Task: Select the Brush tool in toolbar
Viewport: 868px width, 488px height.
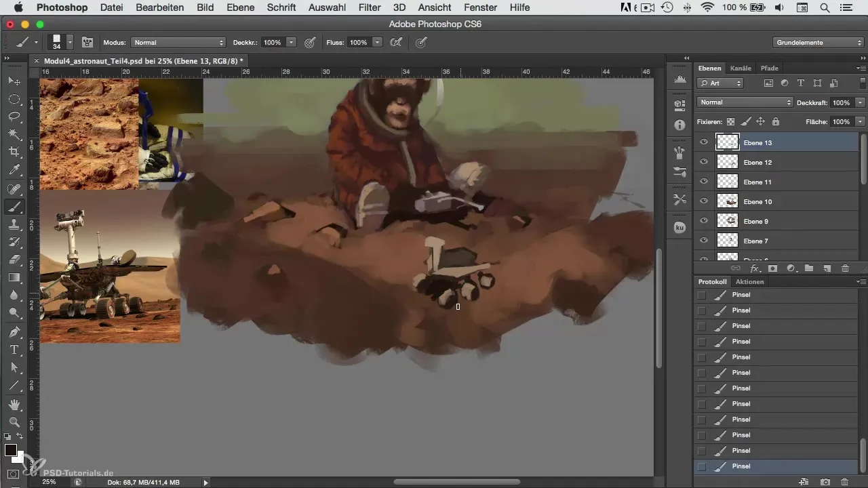Action: (x=14, y=207)
